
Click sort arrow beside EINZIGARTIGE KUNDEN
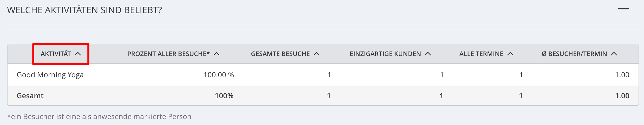pyautogui.click(x=428, y=54)
